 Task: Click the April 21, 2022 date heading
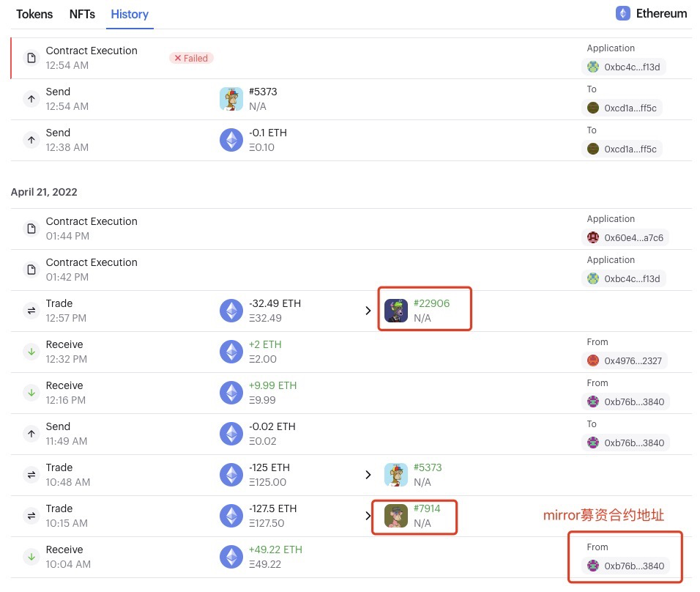point(44,192)
